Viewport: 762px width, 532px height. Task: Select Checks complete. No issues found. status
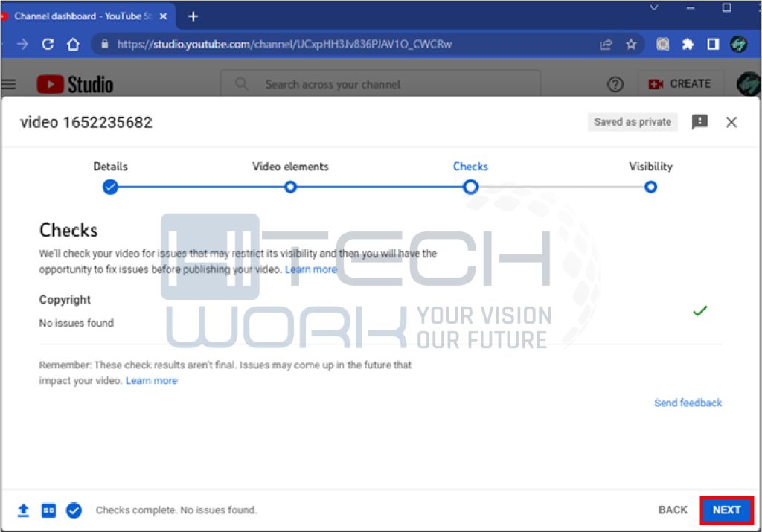pos(176,510)
